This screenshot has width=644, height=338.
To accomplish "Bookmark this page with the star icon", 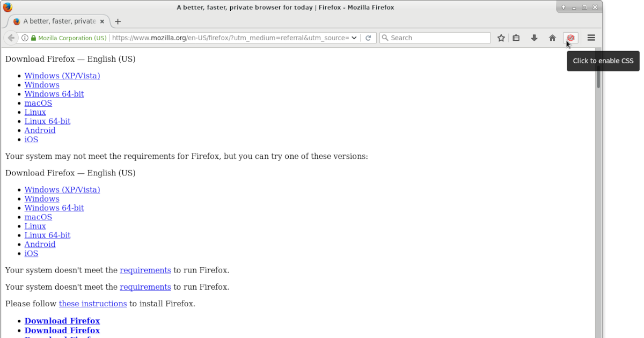I will point(501,38).
